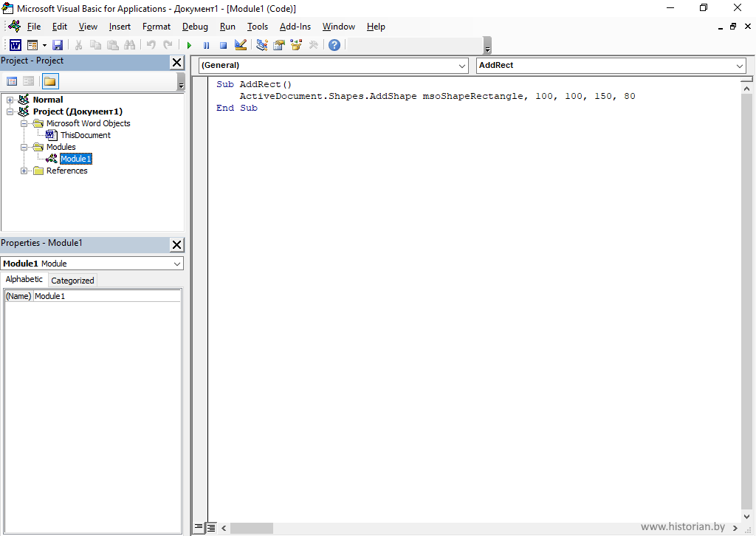Click the horizontal scrollbar thumb in code window

251,528
